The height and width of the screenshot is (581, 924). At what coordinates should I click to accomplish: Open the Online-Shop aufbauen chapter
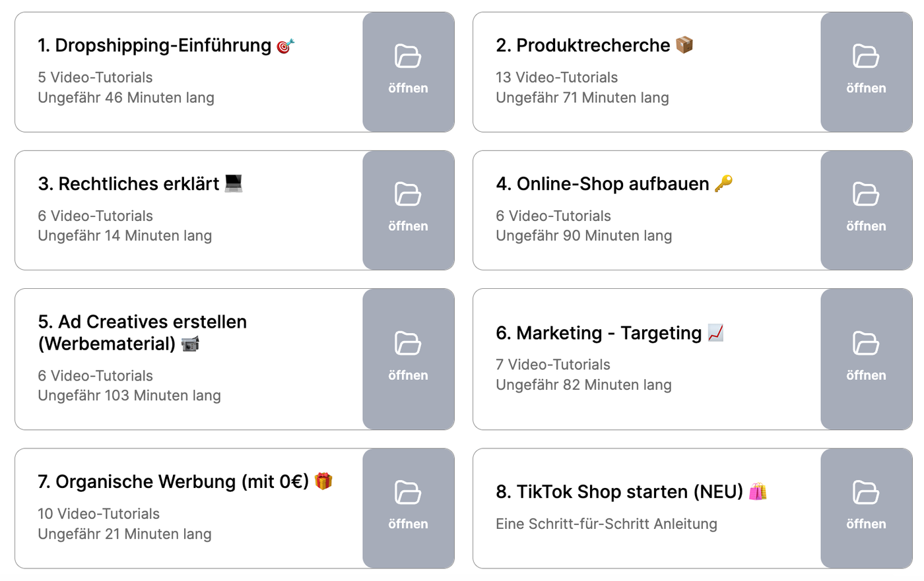pos(866,210)
